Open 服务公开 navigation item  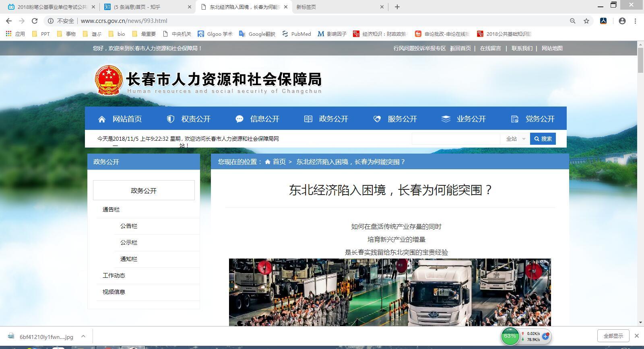[x=395, y=119]
